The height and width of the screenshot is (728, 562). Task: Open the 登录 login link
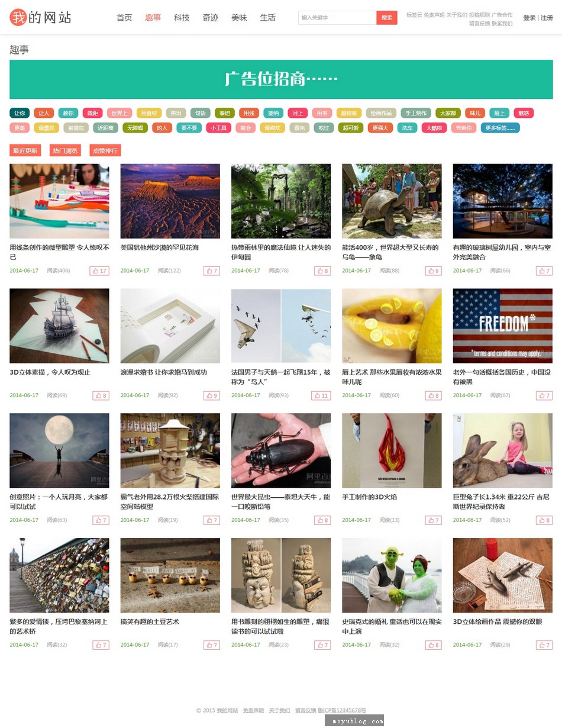(x=529, y=18)
